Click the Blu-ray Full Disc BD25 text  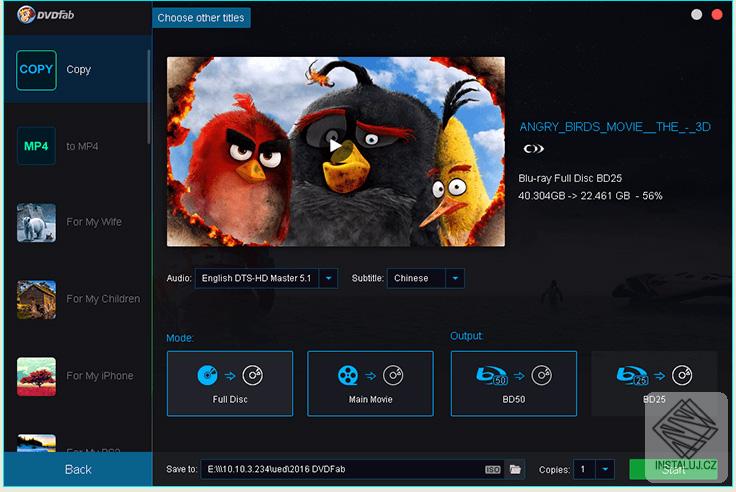(x=570, y=178)
